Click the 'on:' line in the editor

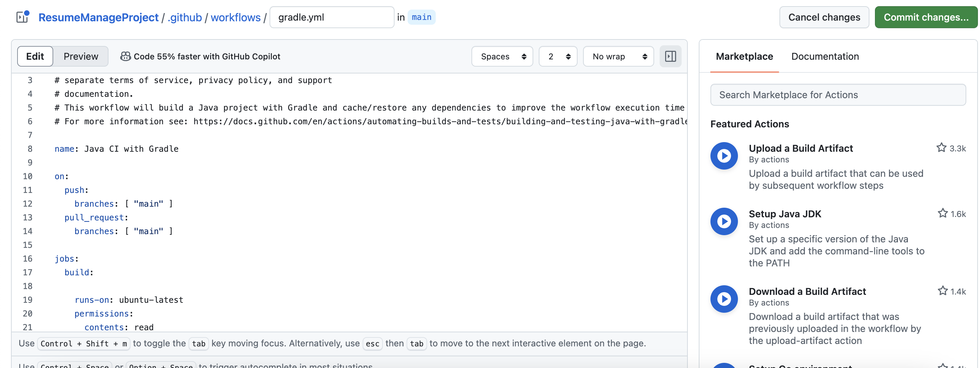[x=61, y=176]
